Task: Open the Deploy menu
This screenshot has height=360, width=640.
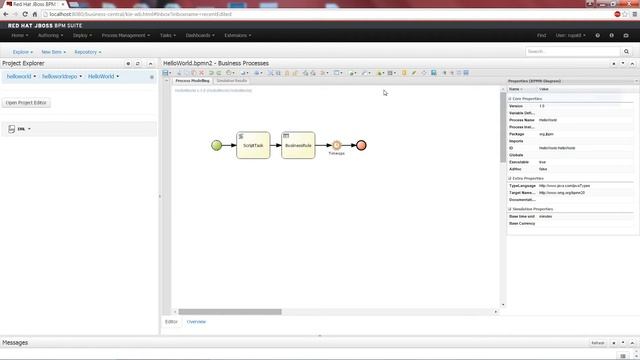Action: tap(82, 36)
